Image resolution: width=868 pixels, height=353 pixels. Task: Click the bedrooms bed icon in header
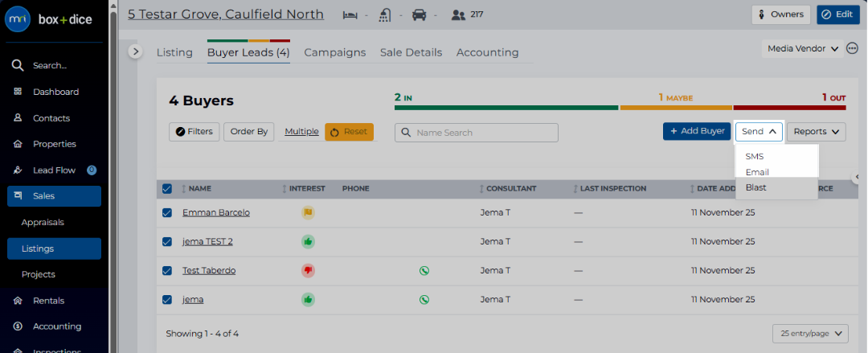[x=350, y=15]
